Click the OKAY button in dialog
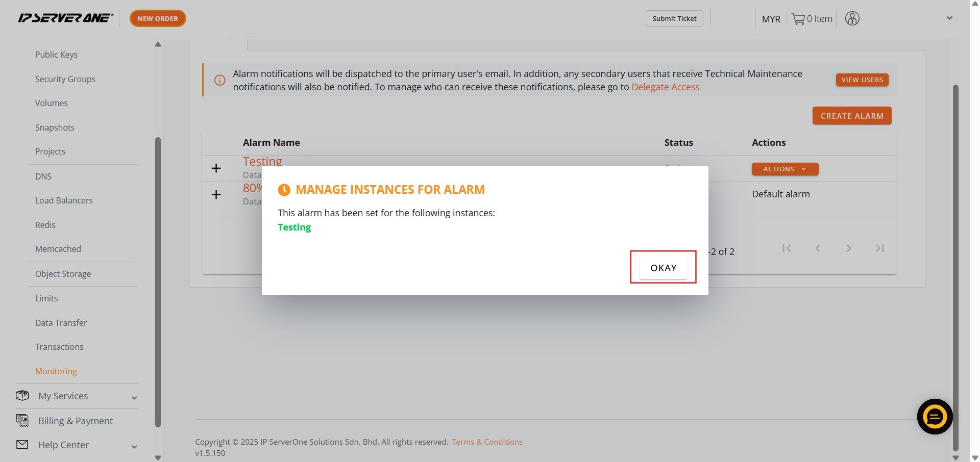980x462 pixels. pos(663,268)
